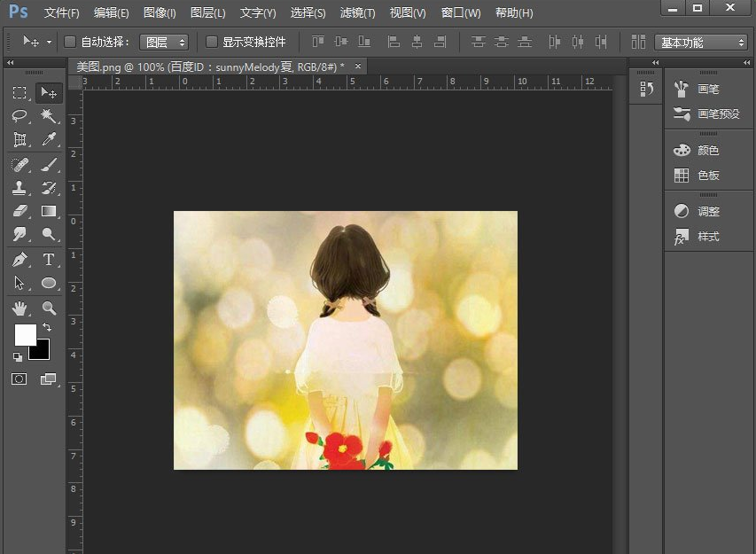The height and width of the screenshot is (554, 756).
Task: Open the 调整 panel
Action: point(698,212)
